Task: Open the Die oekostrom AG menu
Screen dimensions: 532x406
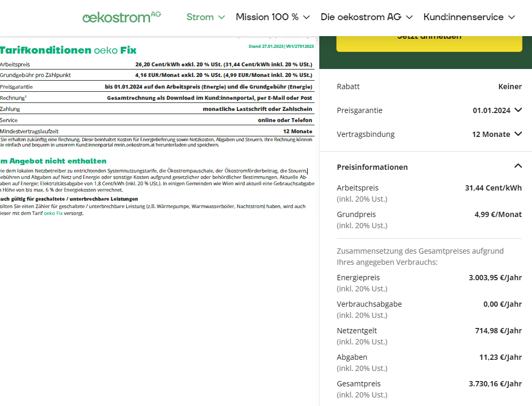Action: [x=367, y=17]
